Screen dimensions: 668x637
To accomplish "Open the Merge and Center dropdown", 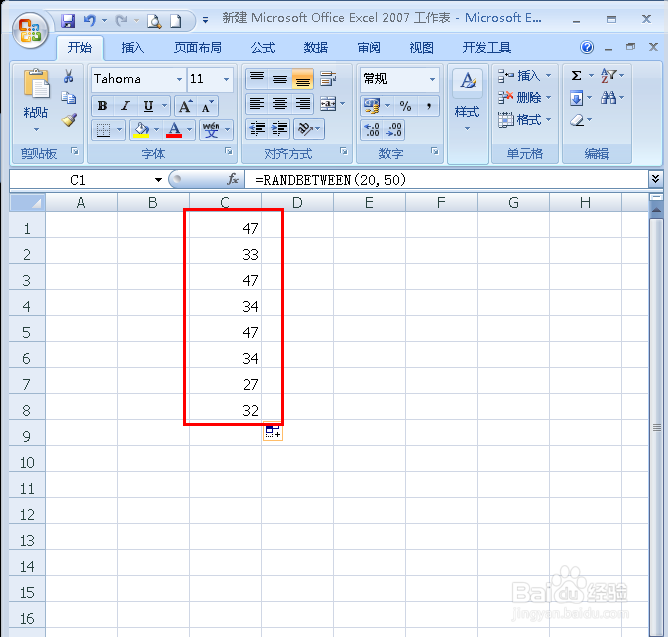I will tap(343, 104).
